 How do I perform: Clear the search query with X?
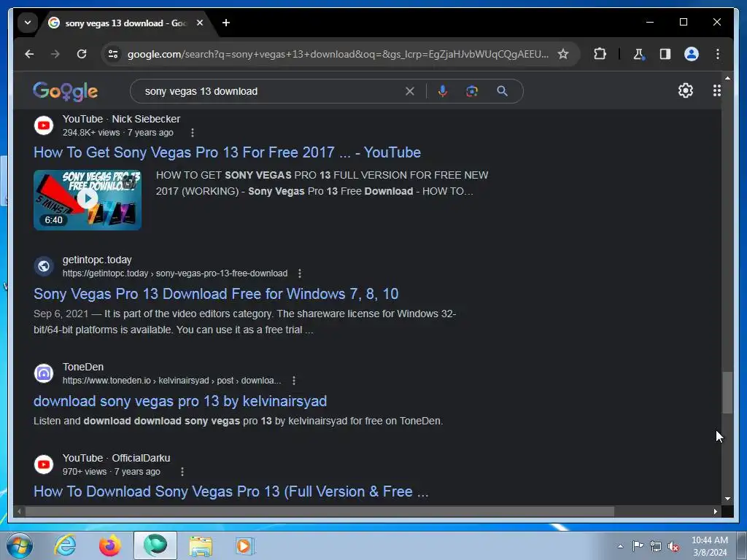coord(410,91)
